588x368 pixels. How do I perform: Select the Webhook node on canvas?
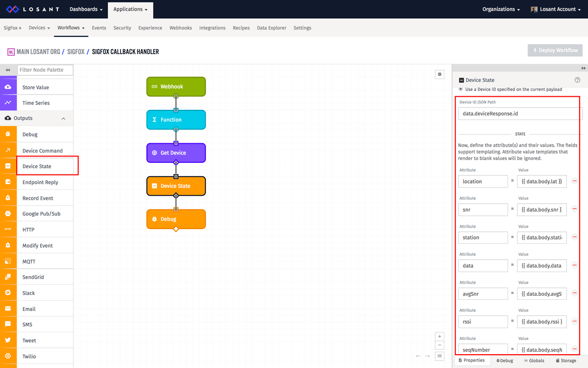176,86
